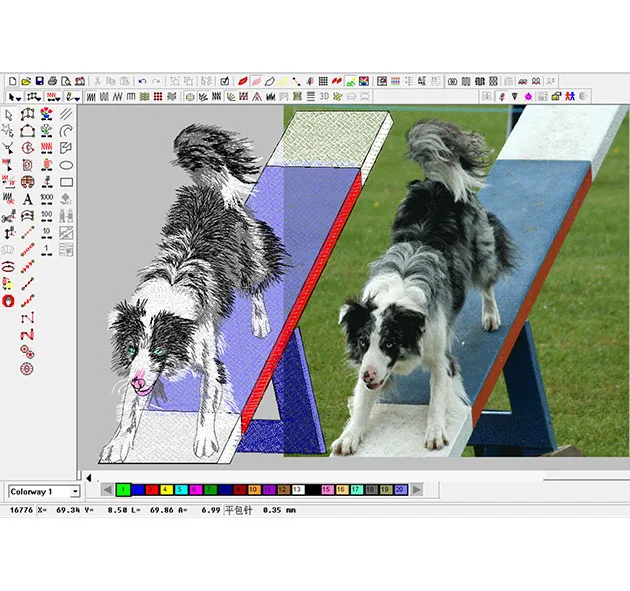The height and width of the screenshot is (591, 630).
Task: Undo the last action
Action: pos(143,80)
